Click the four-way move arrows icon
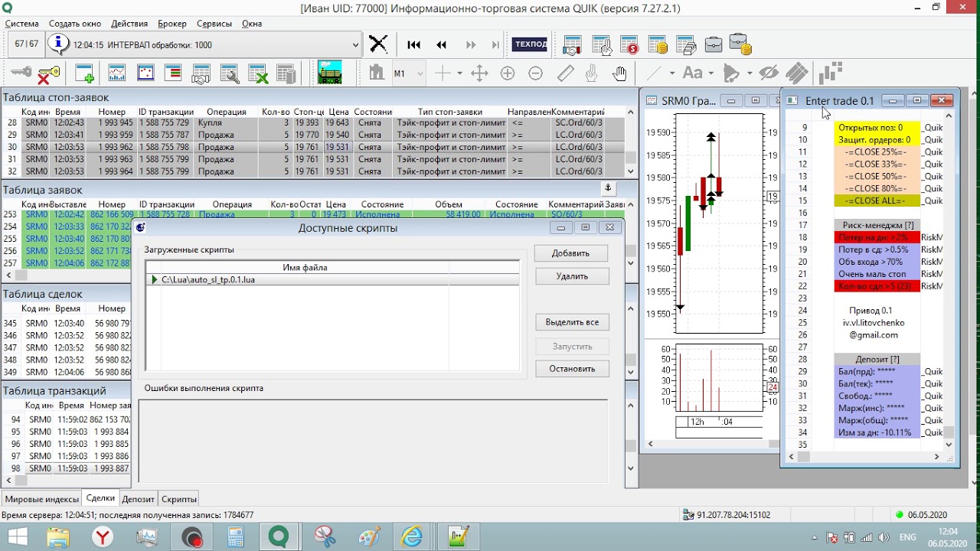The image size is (980, 551). tap(479, 73)
